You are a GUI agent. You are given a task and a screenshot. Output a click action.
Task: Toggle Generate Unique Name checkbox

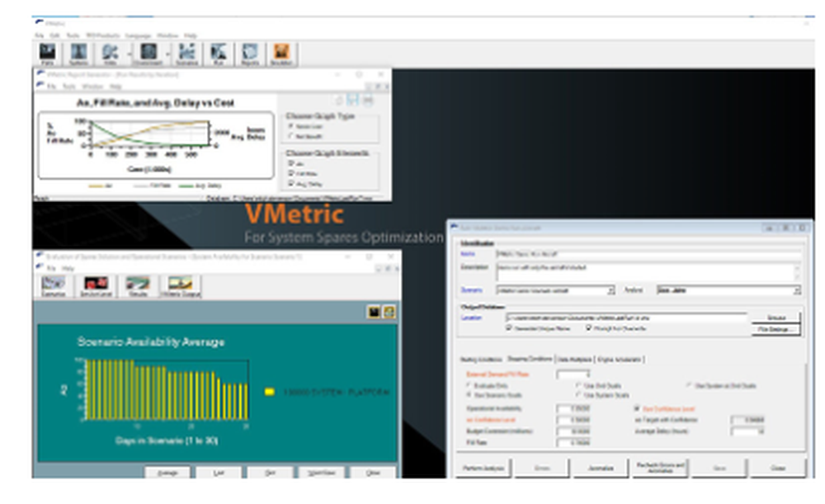[509, 327]
